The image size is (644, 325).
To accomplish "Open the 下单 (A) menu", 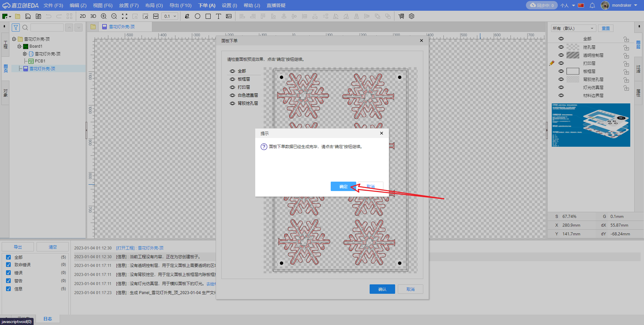I will [207, 5].
